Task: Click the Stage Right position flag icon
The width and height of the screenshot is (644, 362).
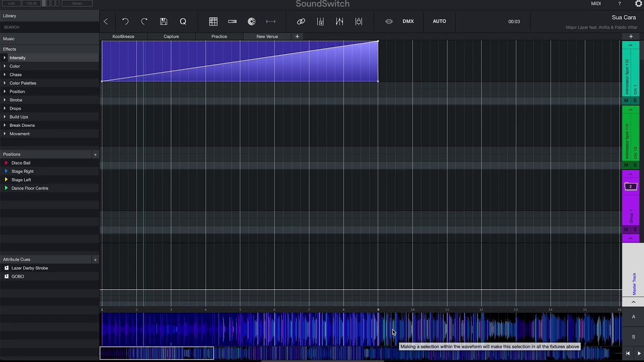Action: tap(6, 171)
